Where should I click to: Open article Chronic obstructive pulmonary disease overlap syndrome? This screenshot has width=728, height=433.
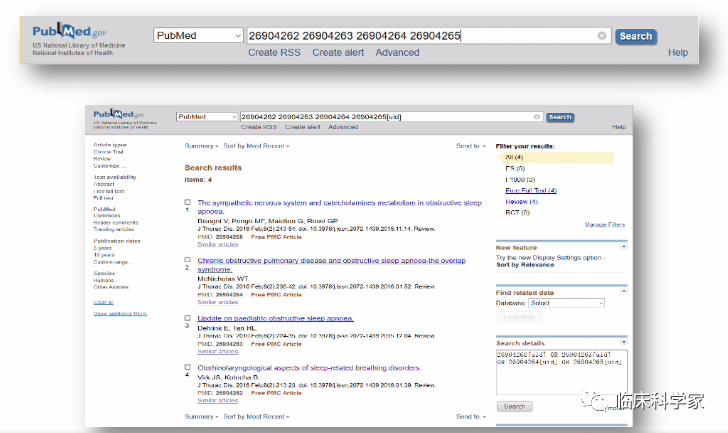pos(332,265)
